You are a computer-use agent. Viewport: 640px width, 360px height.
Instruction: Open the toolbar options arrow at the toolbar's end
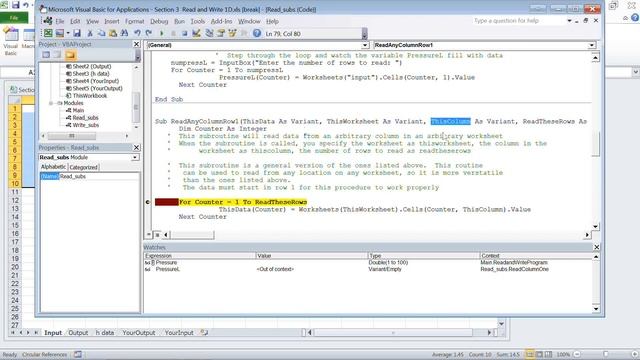(364, 34)
